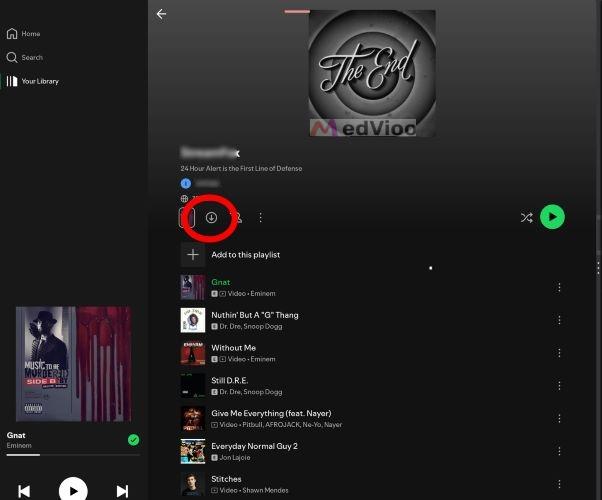Open the 'The End' playlist cover image

pos(372,73)
